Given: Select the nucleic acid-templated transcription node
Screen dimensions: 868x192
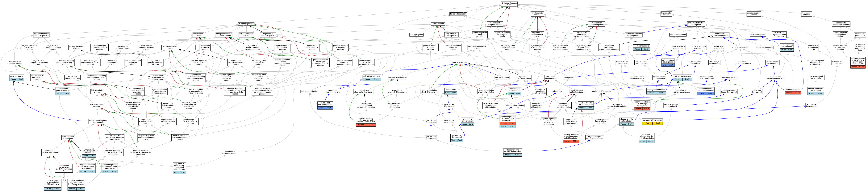Looking at the screenshot, I should coord(98,121).
